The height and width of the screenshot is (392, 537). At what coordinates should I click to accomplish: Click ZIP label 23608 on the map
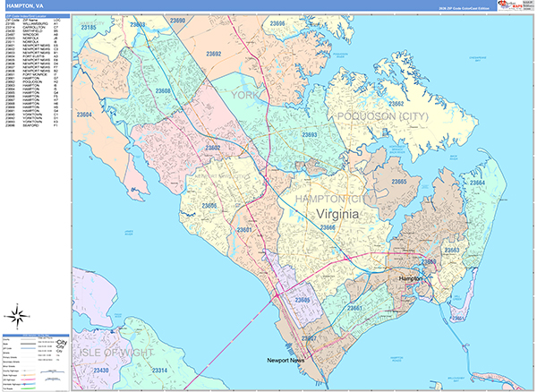[x=163, y=91]
